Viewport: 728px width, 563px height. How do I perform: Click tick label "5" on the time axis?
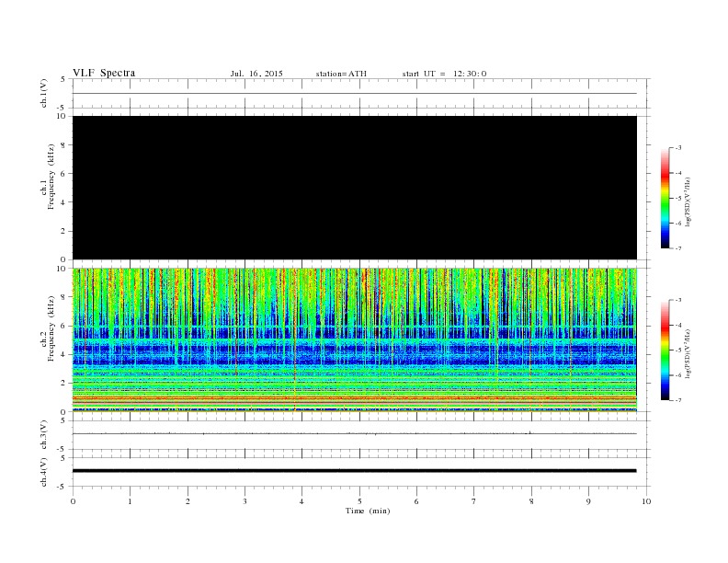tap(359, 501)
